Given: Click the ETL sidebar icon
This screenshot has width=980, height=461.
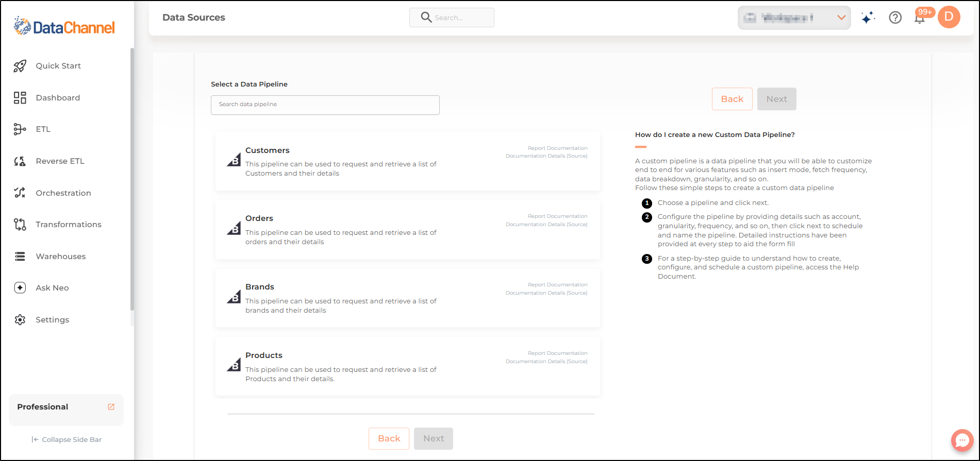Looking at the screenshot, I should pos(20,129).
